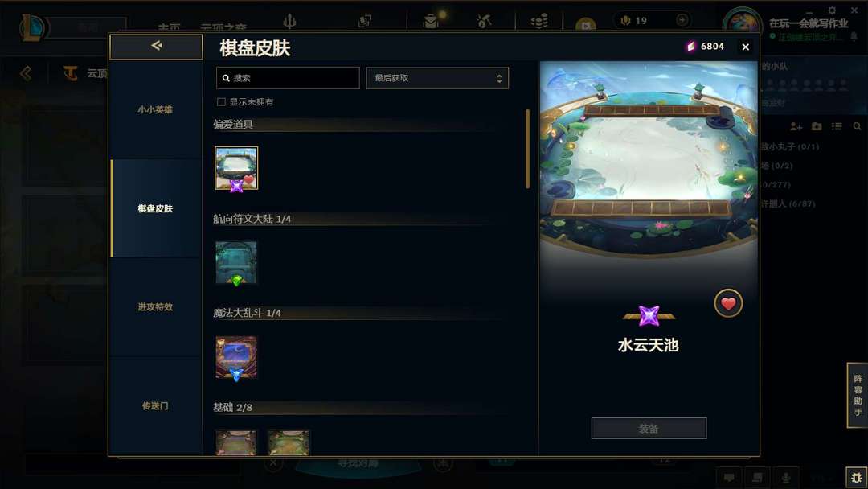This screenshot has width=868, height=489.
Task: Open the 阵容助手 side panel
Action: click(858, 395)
